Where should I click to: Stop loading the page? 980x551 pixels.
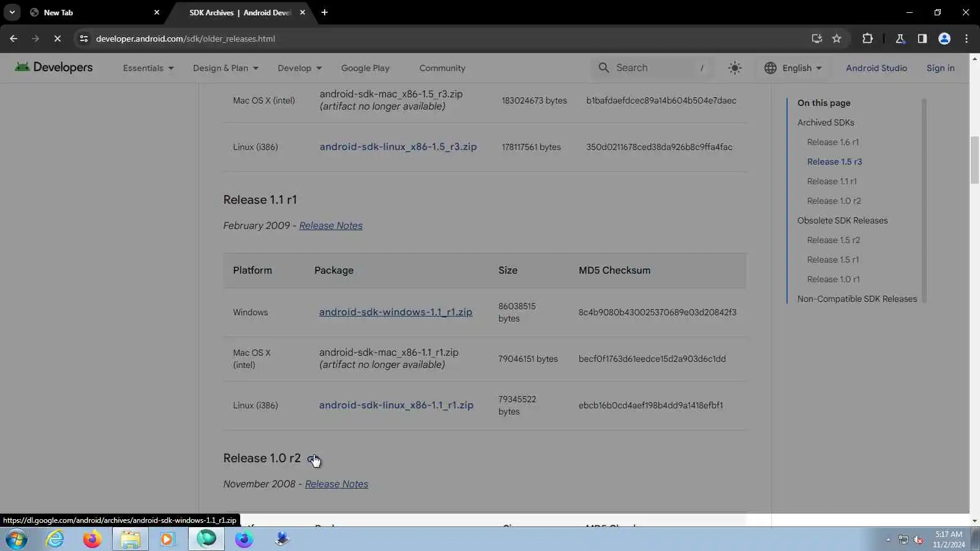pos(57,39)
